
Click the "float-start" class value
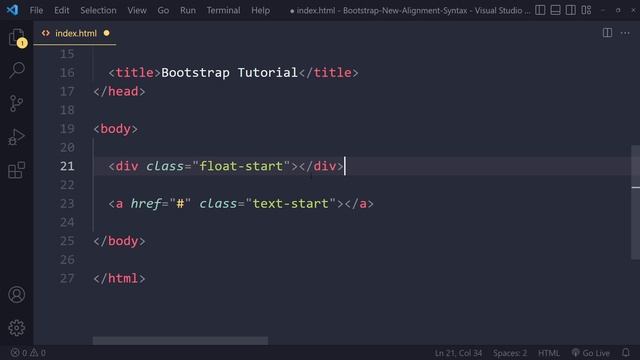(241, 166)
